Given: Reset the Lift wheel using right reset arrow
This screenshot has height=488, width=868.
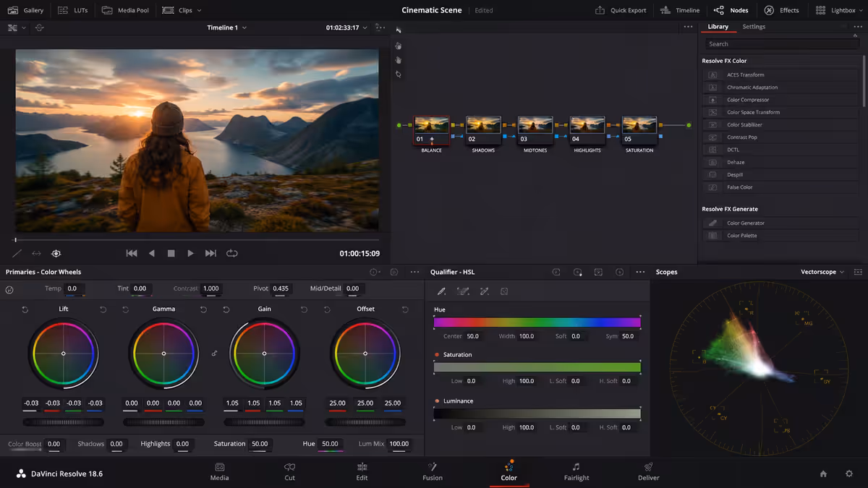Looking at the screenshot, I should (x=103, y=309).
